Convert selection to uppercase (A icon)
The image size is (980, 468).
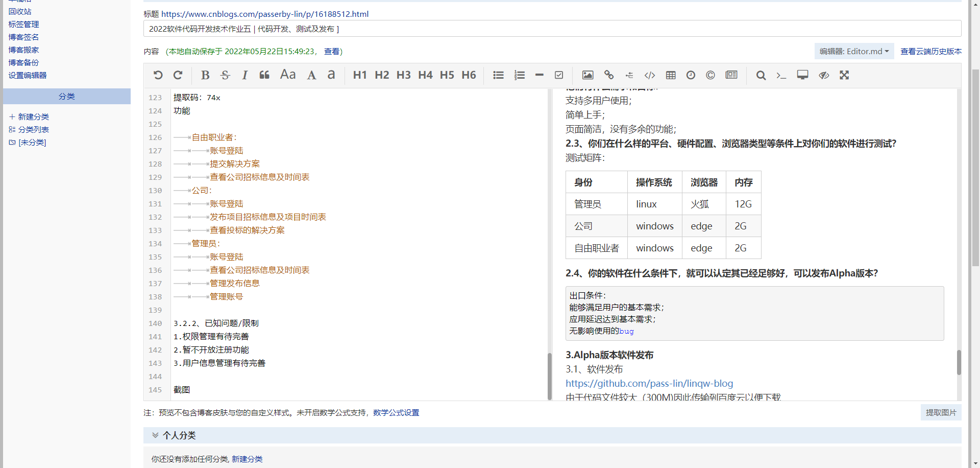pyautogui.click(x=311, y=75)
